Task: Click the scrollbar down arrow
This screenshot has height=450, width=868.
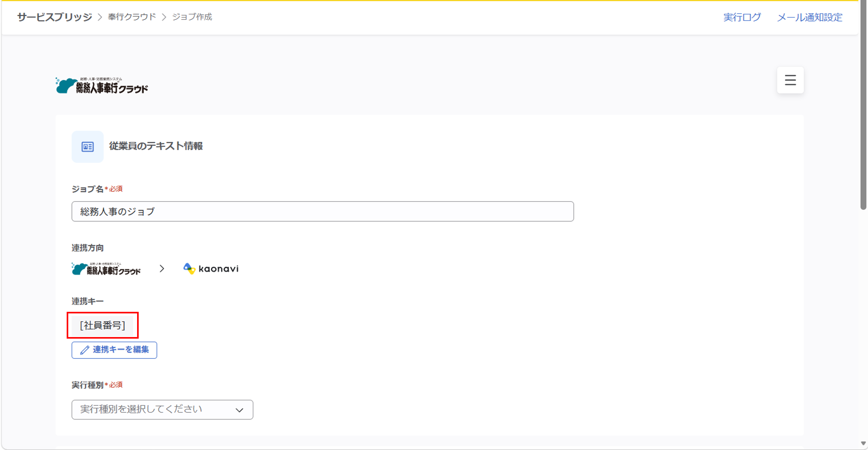Action: pyautogui.click(x=863, y=444)
